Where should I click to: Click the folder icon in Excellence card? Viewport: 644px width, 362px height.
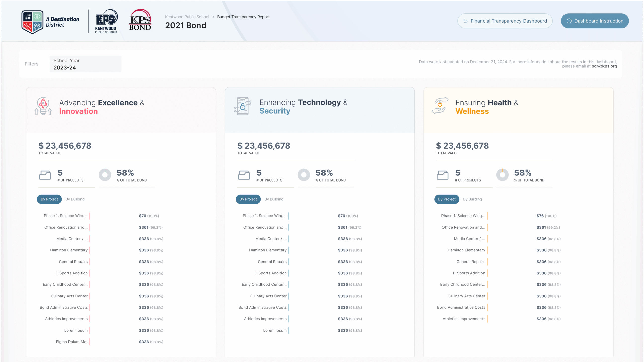click(45, 175)
